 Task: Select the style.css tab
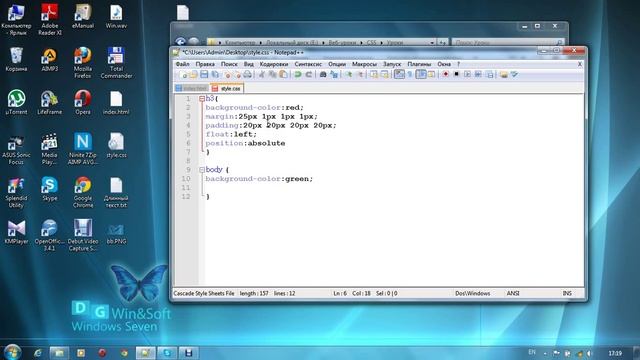click(x=227, y=88)
